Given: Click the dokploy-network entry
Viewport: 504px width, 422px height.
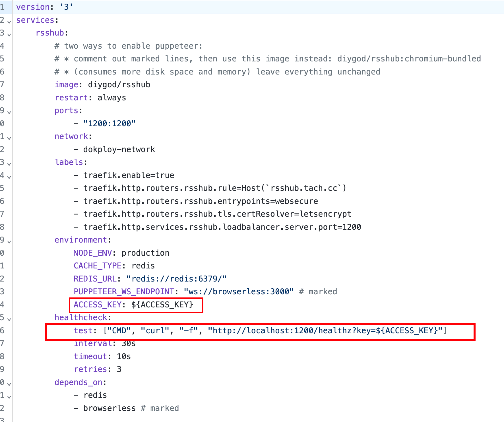Looking at the screenshot, I should tap(119, 149).
